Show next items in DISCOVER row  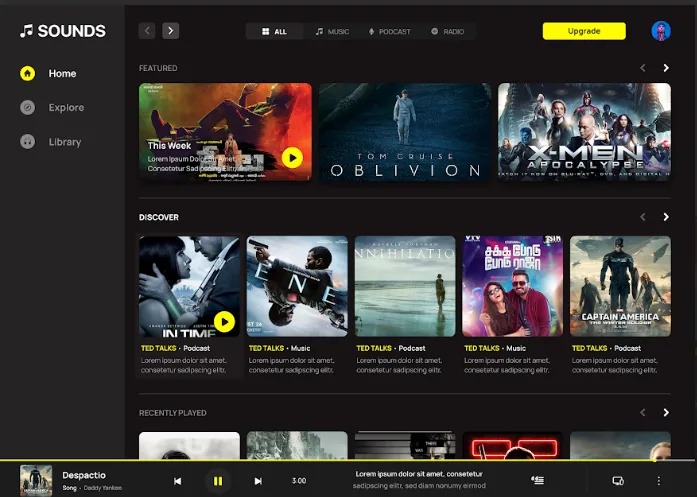pos(666,217)
